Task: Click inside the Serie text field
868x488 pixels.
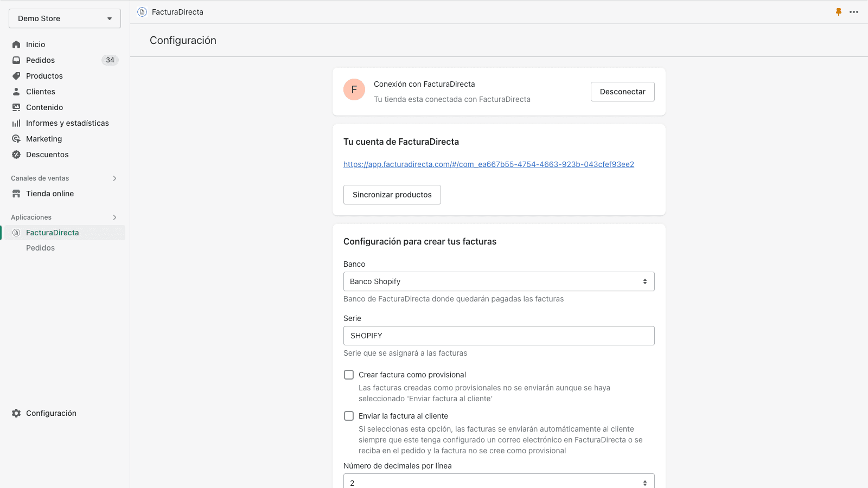Action: [x=499, y=335]
